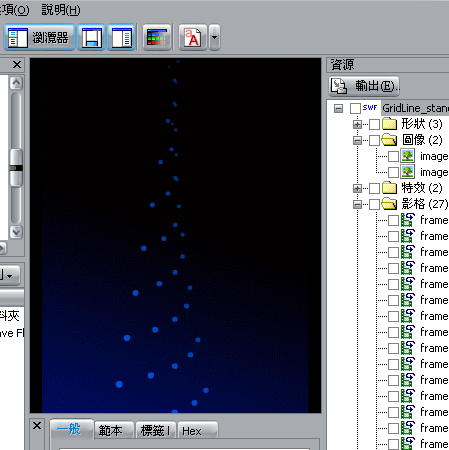
Task: Toggle the bottom info panel layout icon
Action: point(91,37)
